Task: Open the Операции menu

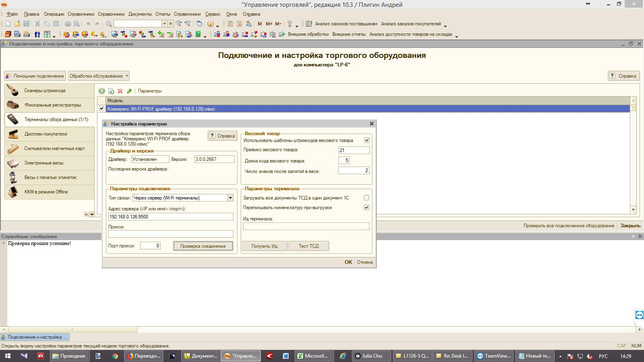Action: 54,14
